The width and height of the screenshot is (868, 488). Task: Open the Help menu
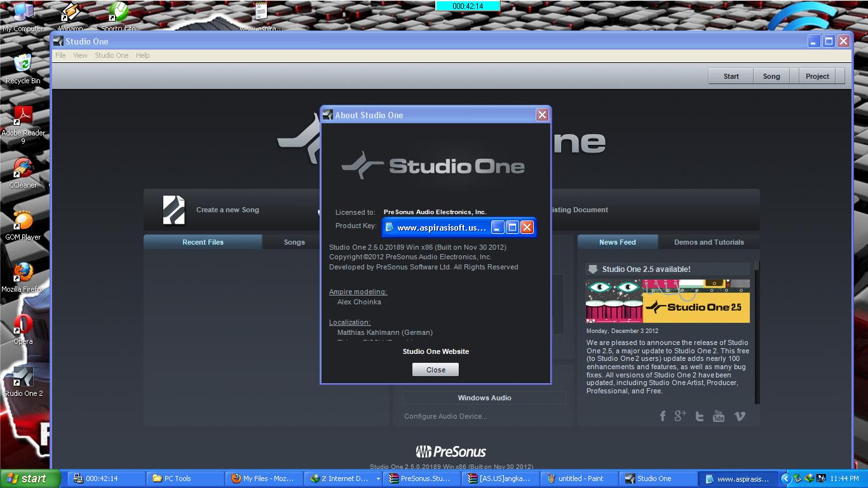[x=143, y=55]
